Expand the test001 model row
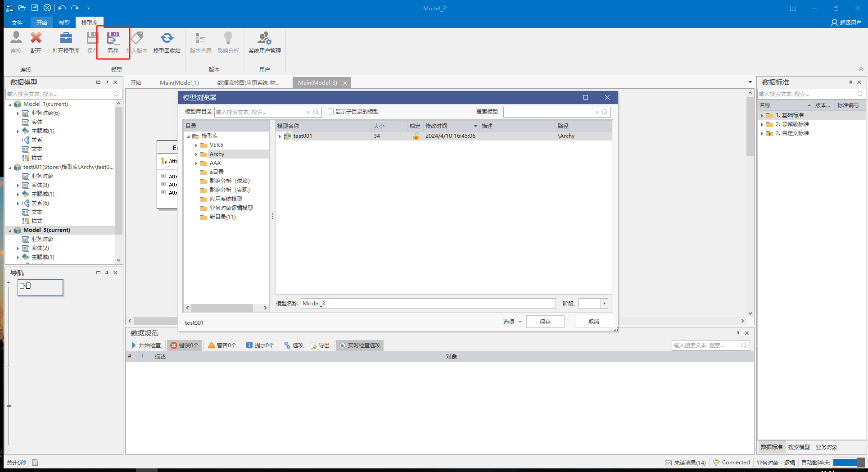 (x=280, y=136)
